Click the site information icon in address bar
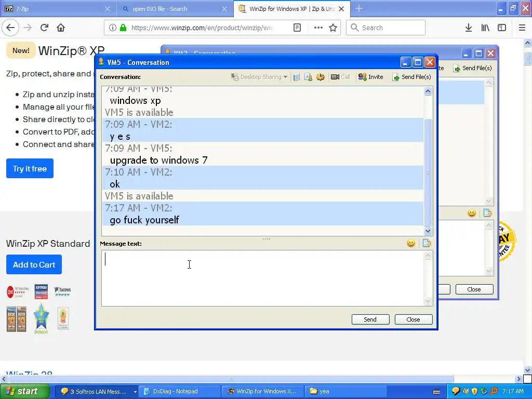This screenshot has width=532, height=399. (112, 28)
